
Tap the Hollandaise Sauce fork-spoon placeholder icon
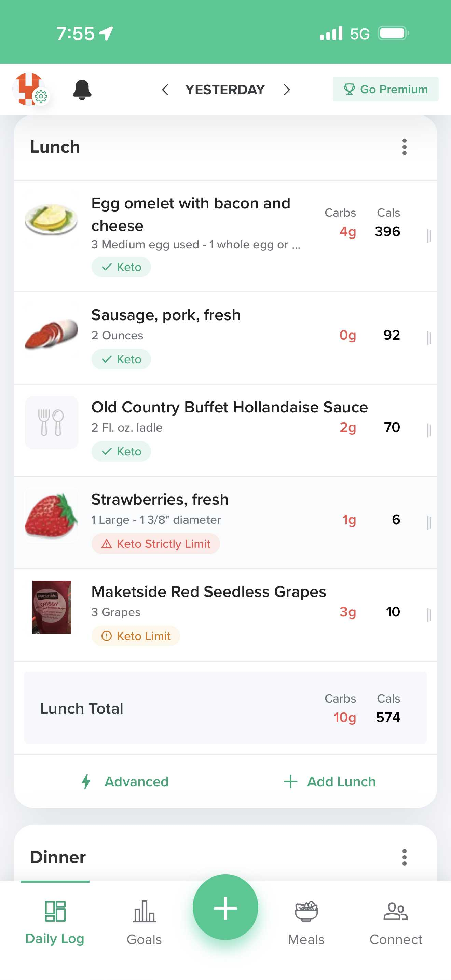(51, 423)
